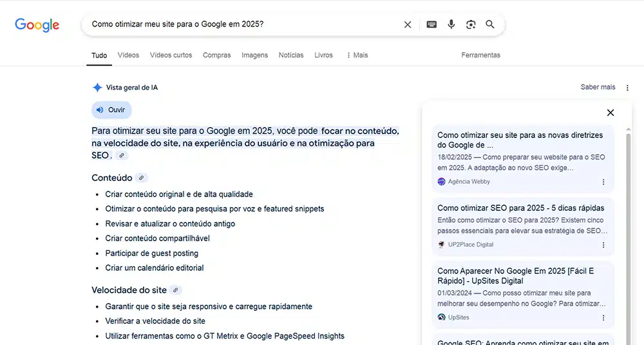
Task: Click the UP2Place Digital source name
Action: click(471, 244)
